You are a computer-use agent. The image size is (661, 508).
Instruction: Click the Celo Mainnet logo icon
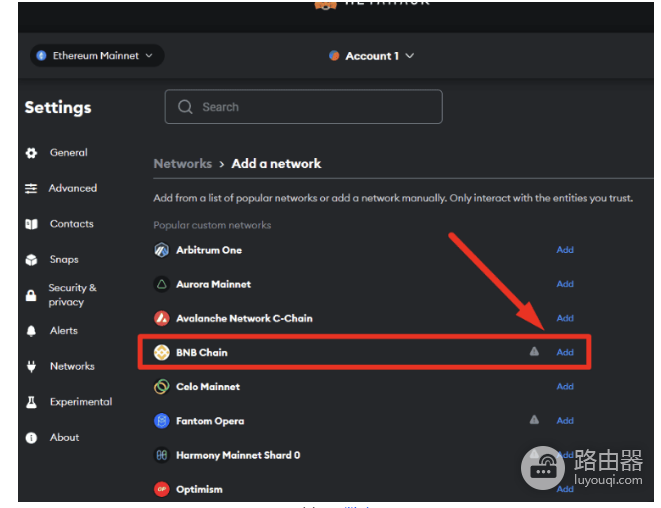tap(161, 387)
